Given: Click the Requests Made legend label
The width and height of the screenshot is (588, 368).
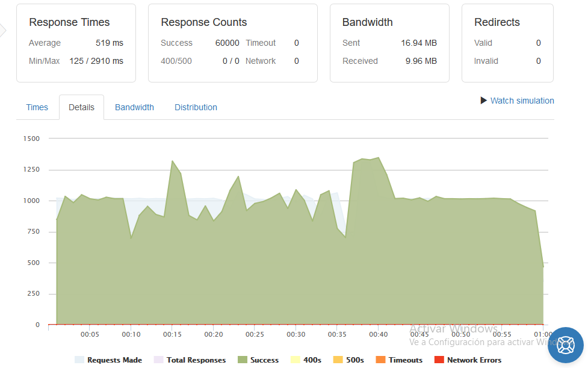Looking at the screenshot, I should pos(115,360).
